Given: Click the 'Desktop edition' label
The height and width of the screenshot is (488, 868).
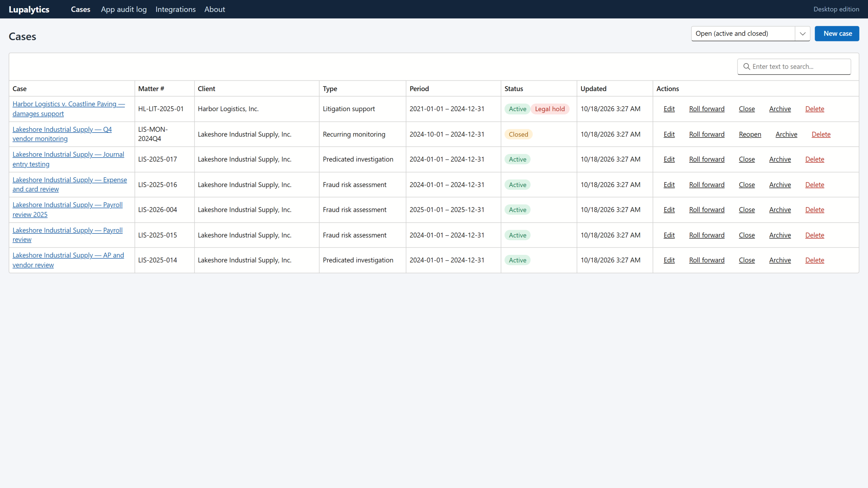Looking at the screenshot, I should click(836, 9).
